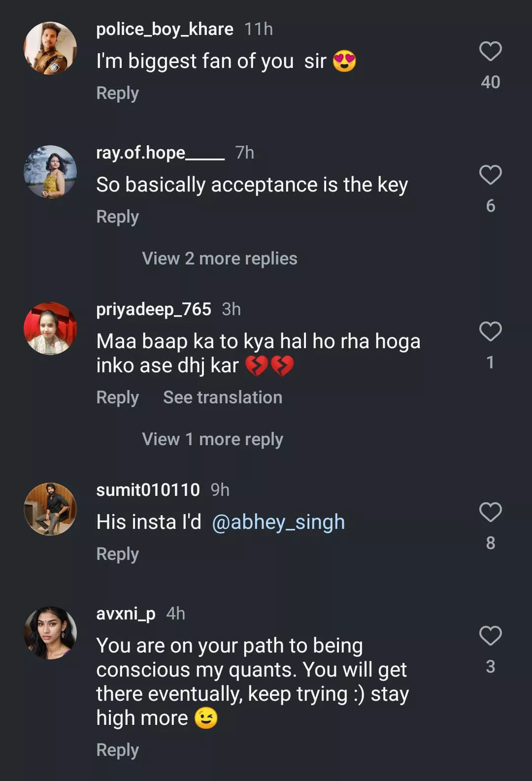This screenshot has width=532, height=781.
Task: Tap heart on priyadeep_765's comment
Action: pos(490,331)
